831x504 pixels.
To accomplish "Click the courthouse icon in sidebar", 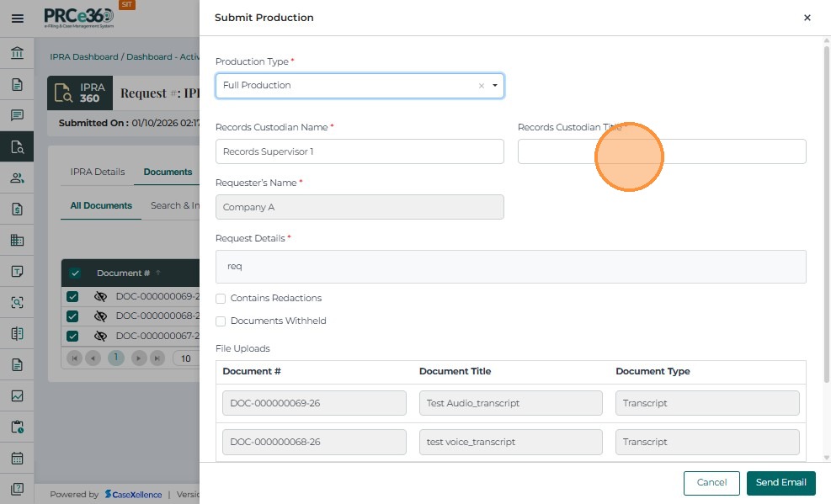I will pos(17,54).
